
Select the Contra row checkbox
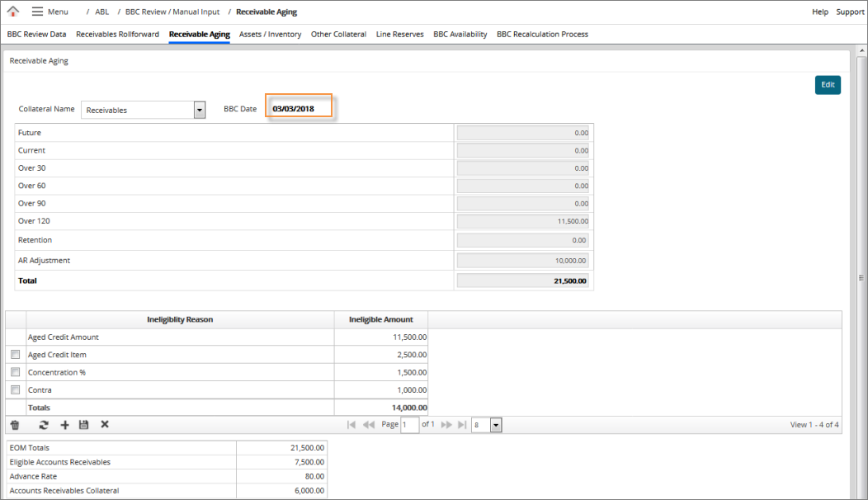(x=15, y=389)
